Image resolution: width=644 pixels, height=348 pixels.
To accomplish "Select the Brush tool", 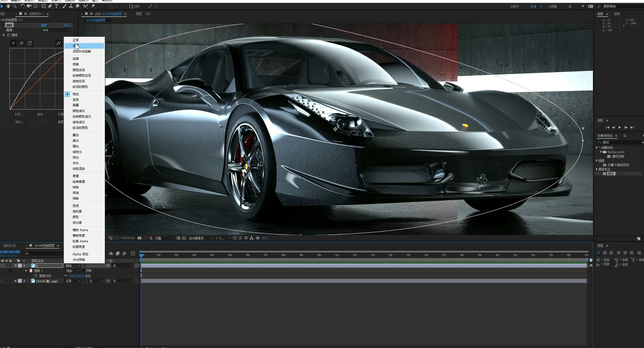I will pyautogui.click(x=65, y=6).
